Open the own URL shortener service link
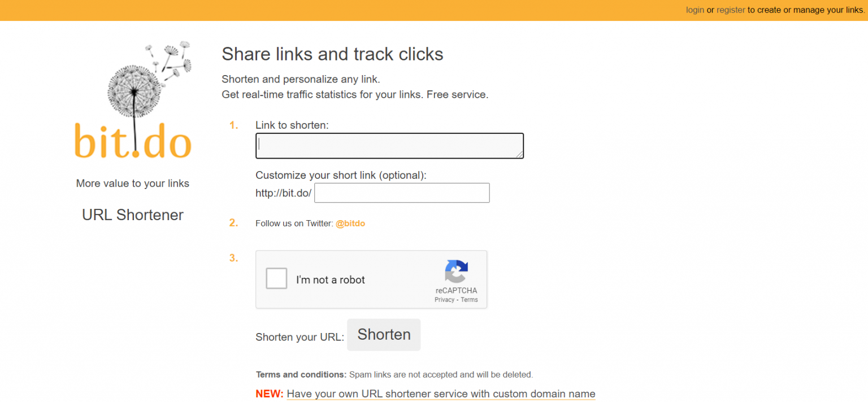868x403 pixels. pyautogui.click(x=441, y=394)
